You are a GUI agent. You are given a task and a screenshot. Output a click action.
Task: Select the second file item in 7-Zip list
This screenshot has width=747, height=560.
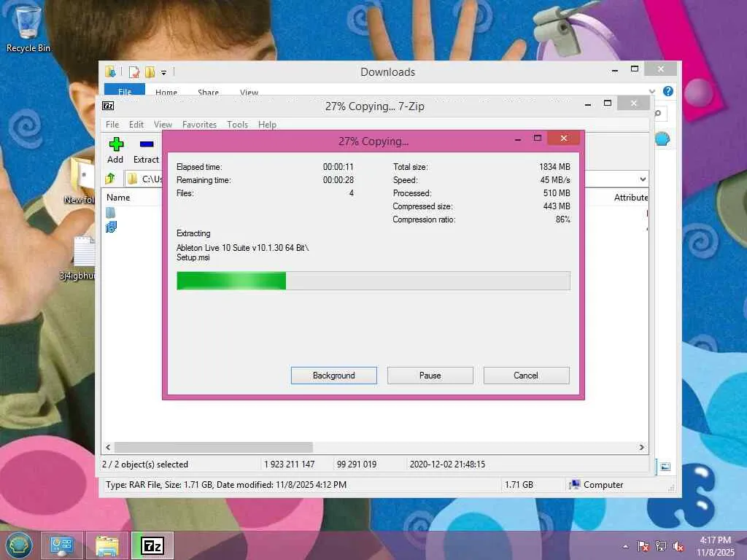[111, 227]
